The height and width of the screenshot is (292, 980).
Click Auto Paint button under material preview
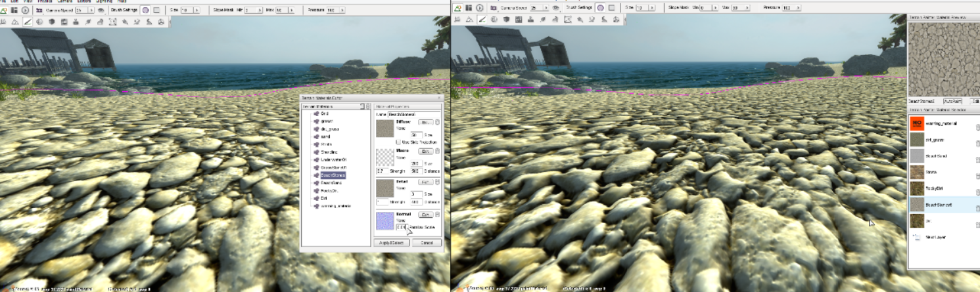click(x=952, y=101)
